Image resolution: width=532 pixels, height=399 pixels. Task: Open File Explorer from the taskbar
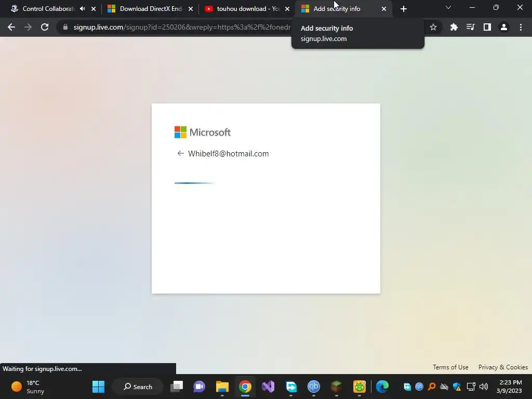pyautogui.click(x=222, y=387)
